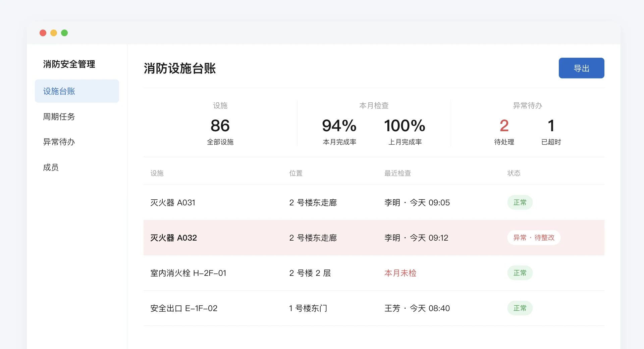Click 正常 badge in 室内消火栓 row

pos(520,273)
